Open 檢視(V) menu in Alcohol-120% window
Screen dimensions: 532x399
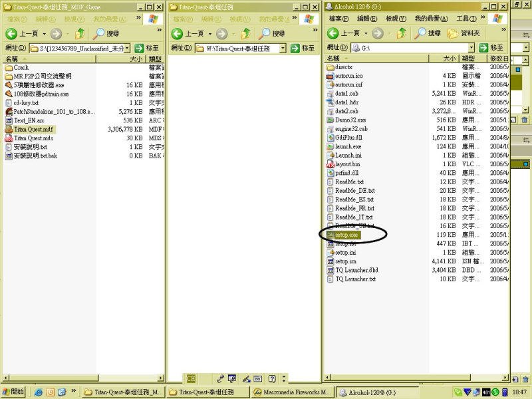pyautogui.click(x=396, y=19)
